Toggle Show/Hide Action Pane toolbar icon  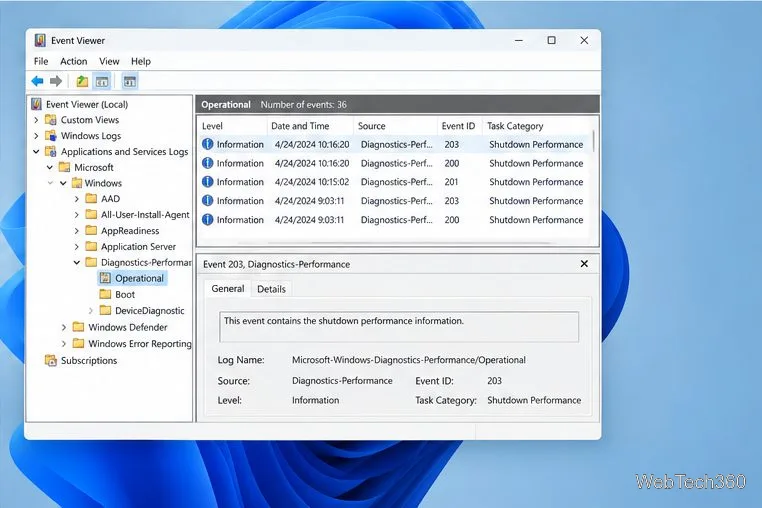(x=130, y=81)
